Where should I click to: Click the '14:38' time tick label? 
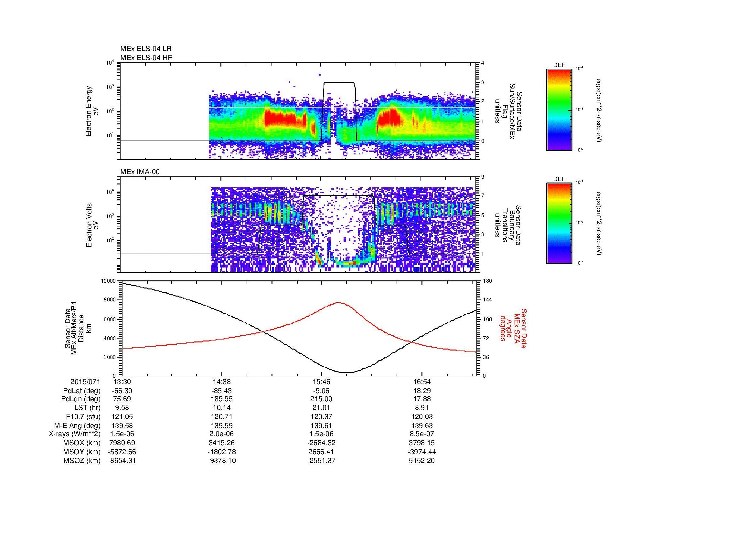[x=222, y=382]
